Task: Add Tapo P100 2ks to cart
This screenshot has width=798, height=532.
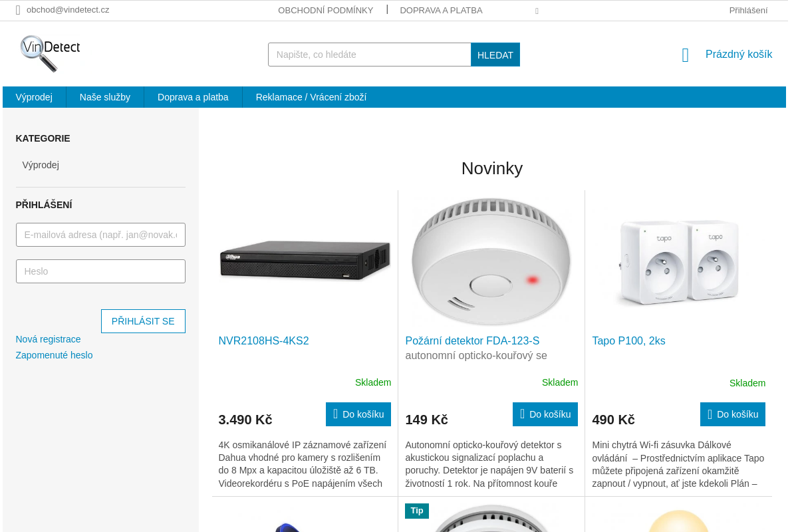Action: click(x=733, y=414)
